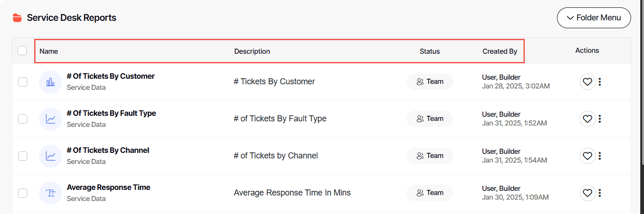This screenshot has height=214, width=644.
Task: Favorite the Average Response Time report
Action: pyautogui.click(x=587, y=193)
